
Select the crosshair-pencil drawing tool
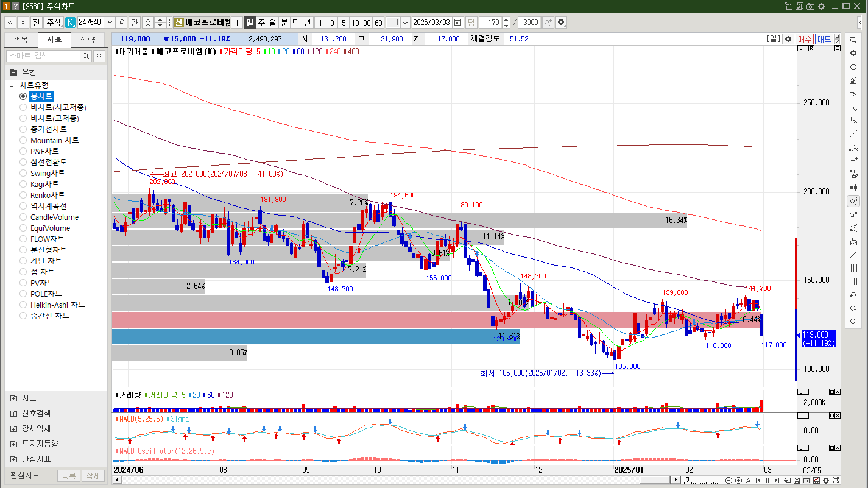[x=853, y=94]
